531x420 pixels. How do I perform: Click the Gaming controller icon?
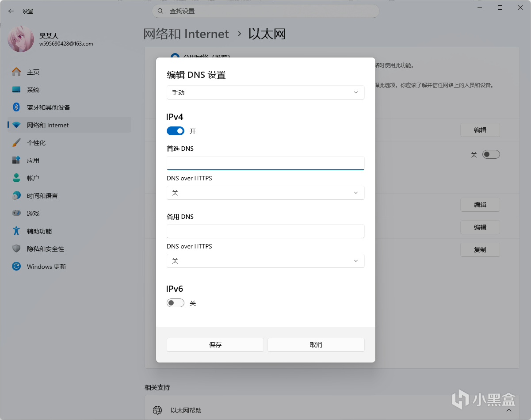[16, 214]
